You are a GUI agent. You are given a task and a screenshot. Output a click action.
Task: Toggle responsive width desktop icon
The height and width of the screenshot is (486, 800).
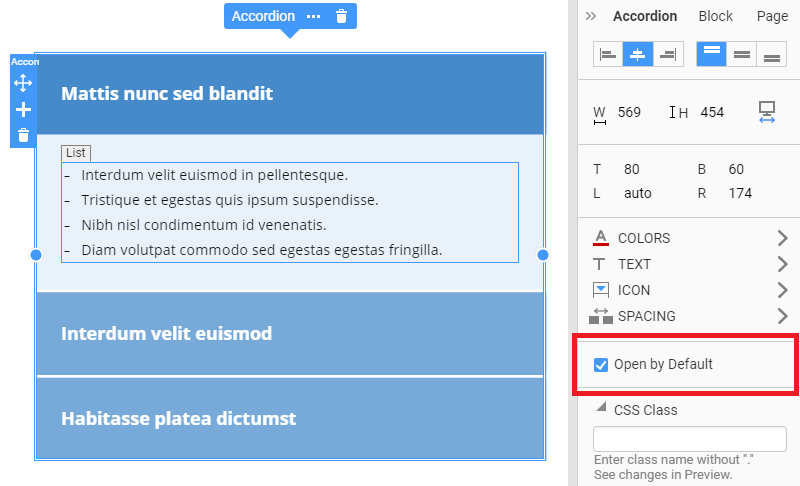click(x=766, y=112)
